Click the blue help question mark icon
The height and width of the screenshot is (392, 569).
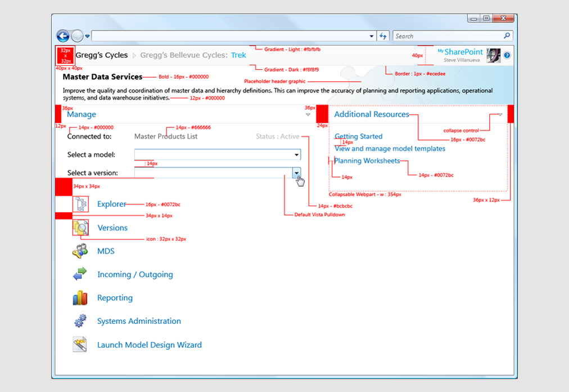(x=507, y=56)
